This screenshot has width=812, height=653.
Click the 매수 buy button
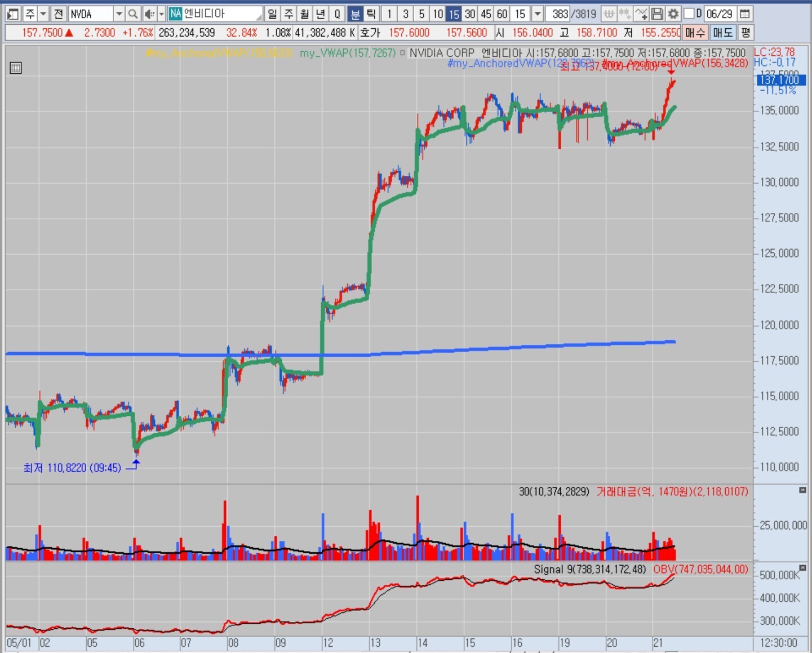[695, 33]
